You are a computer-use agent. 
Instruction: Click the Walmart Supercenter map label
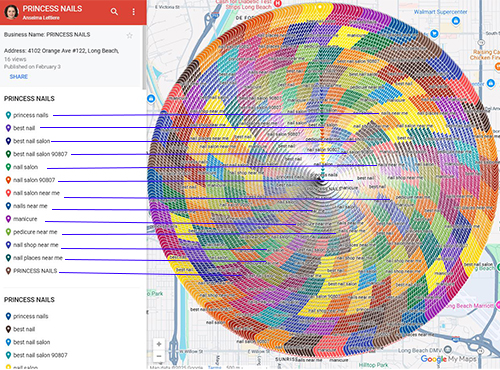(440, 12)
